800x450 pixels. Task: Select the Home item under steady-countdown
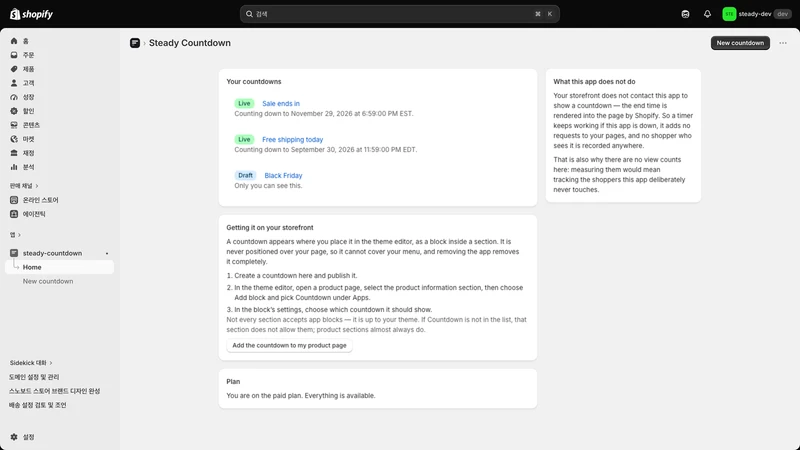click(x=59, y=267)
